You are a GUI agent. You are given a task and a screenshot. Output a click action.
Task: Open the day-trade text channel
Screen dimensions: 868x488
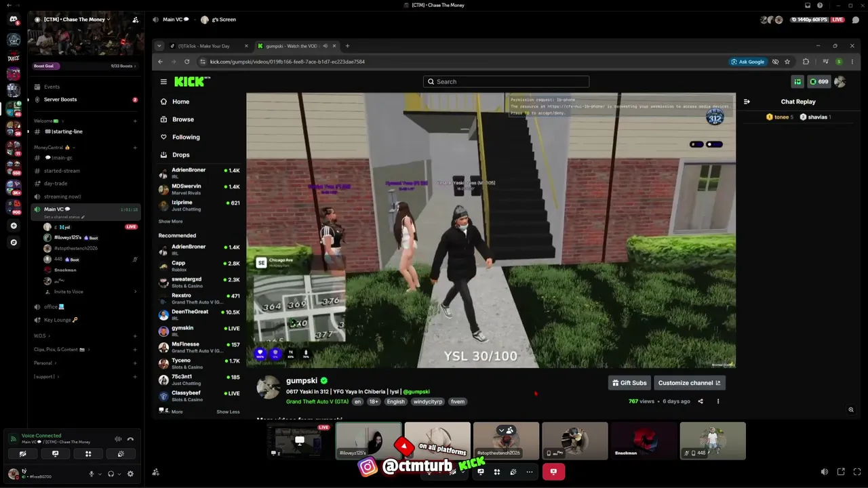click(56, 184)
